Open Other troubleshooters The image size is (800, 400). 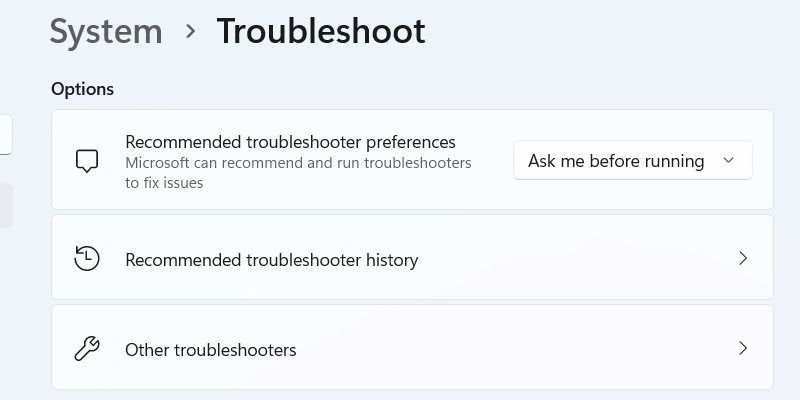pos(412,347)
